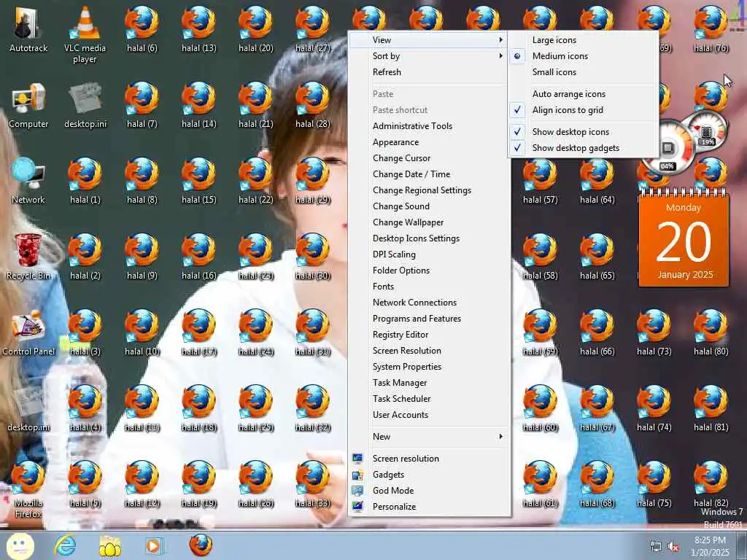Open Change Date / Time entry

click(x=429, y=174)
